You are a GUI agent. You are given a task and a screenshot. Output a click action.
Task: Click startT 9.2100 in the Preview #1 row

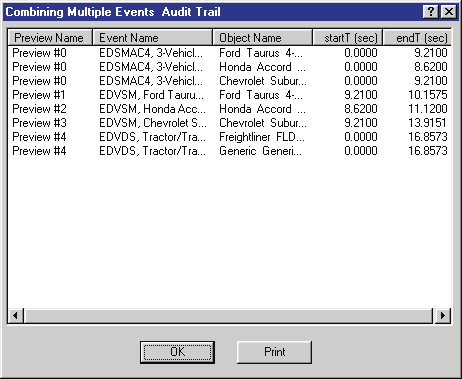(361, 95)
